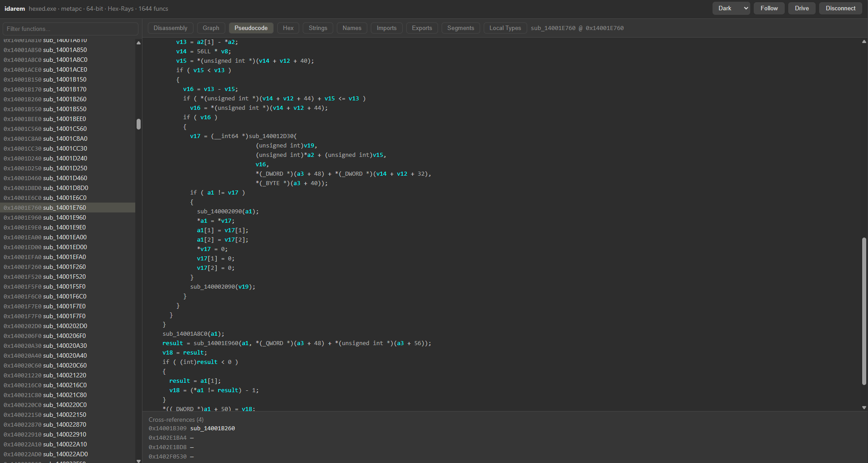Select function sub_14001E9E0 in list
This screenshot has height=463, width=868.
(68, 227)
